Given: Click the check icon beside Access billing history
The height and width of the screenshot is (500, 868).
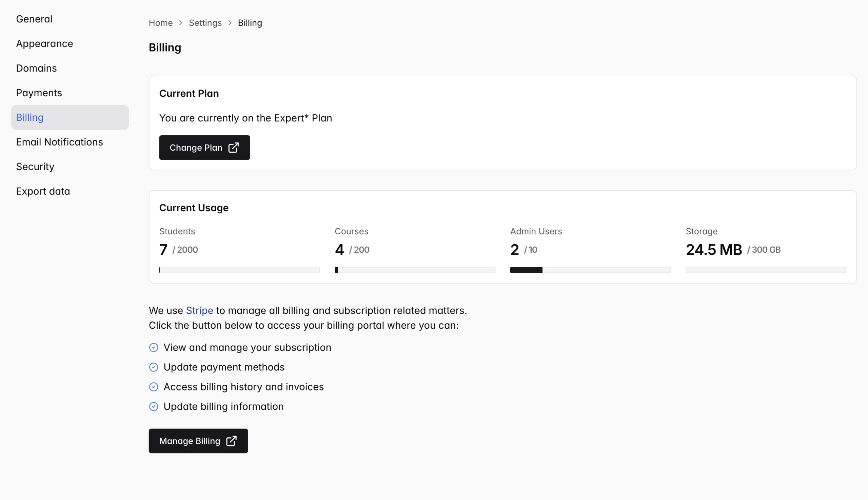Looking at the screenshot, I should (x=154, y=387).
